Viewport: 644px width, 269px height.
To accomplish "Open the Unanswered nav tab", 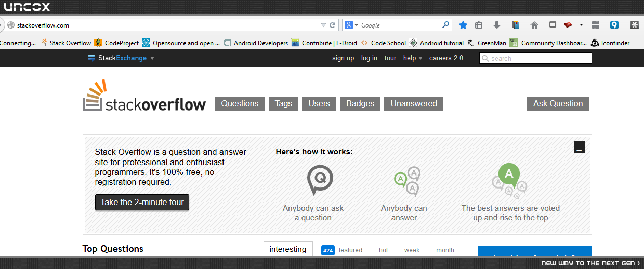I will 414,103.
